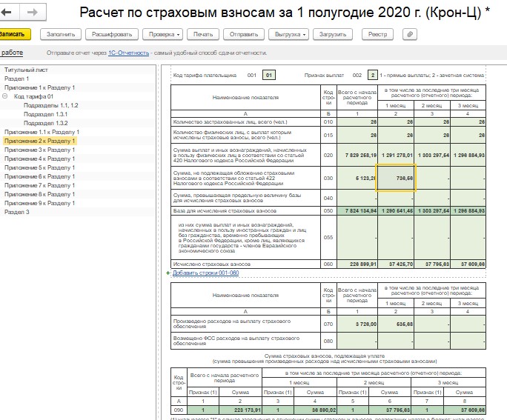Click cell 6 123,26 in row 030
507x420 pixels.
(x=357, y=178)
